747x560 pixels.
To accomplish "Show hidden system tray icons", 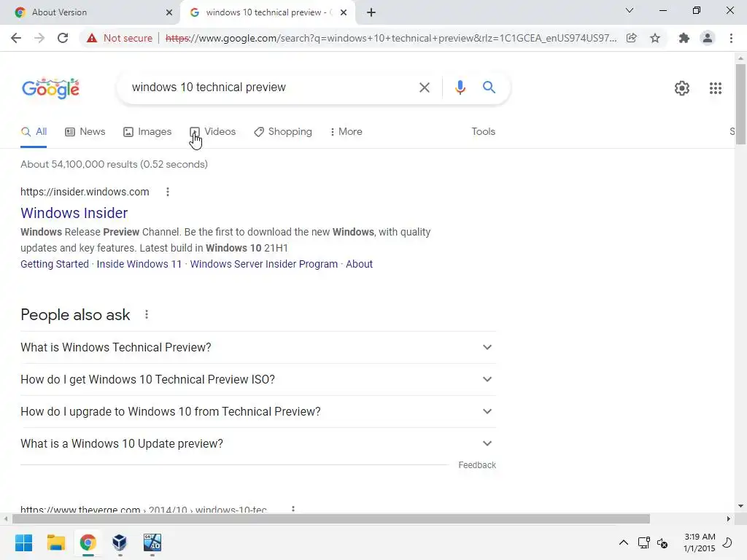I will tap(623, 542).
